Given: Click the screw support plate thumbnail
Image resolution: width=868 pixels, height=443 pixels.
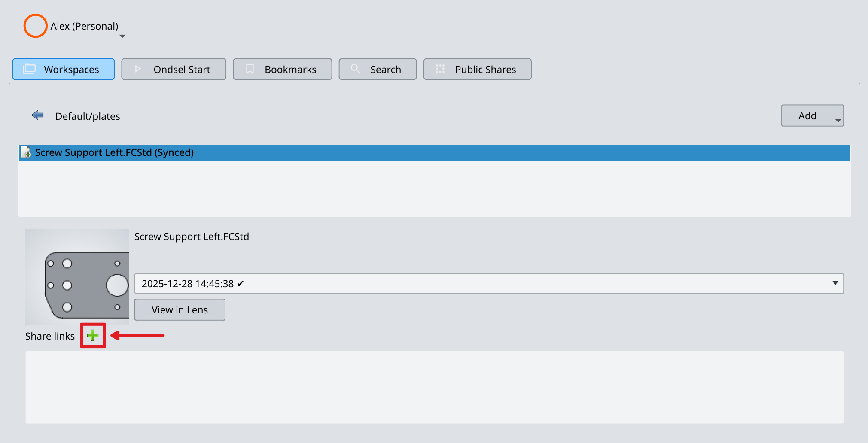Looking at the screenshot, I should (77, 277).
